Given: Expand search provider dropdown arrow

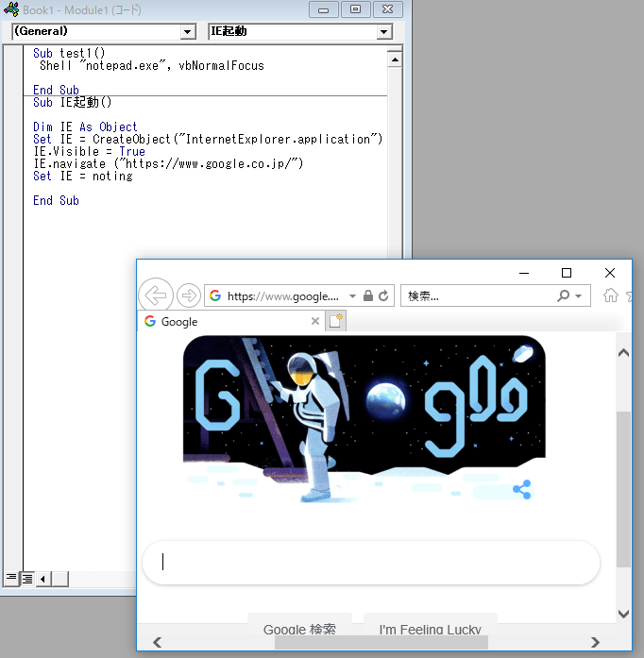Looking at the screenshot, I should click(x=579, y=296).
